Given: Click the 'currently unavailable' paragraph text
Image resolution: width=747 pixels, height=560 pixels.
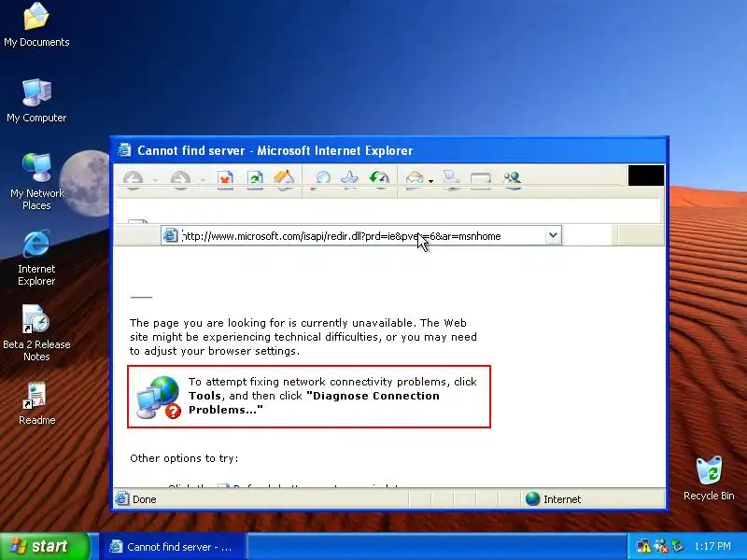Looking at the screenshot, I should (303, 337).
